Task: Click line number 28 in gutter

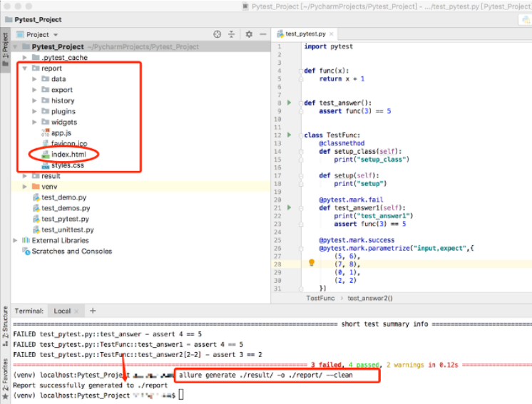Action: (x=277, y=264)
